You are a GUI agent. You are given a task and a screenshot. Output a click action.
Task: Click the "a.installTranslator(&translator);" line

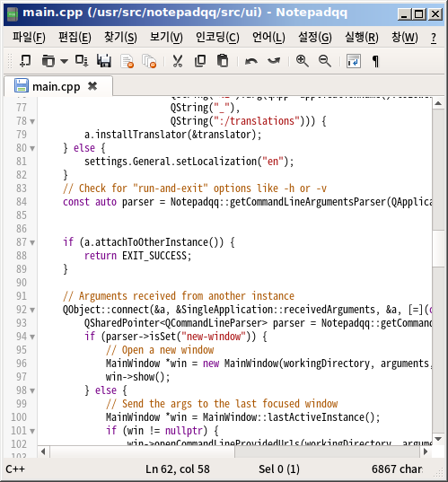click(172, 135)
